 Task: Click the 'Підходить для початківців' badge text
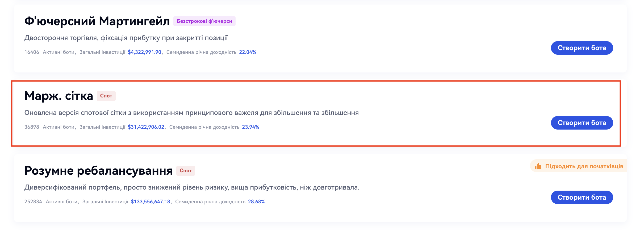tap(584, 166)
